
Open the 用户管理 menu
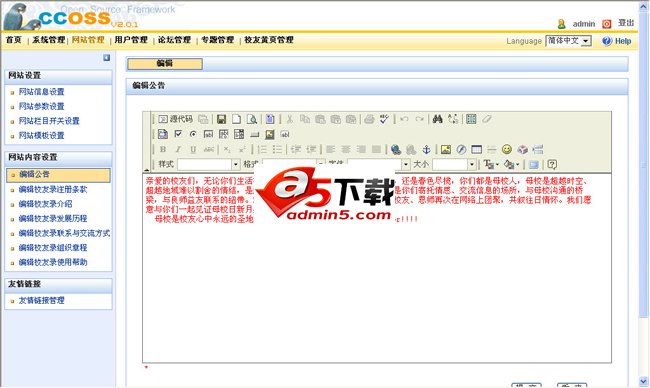pyautogui.click(x=131, y=40)
